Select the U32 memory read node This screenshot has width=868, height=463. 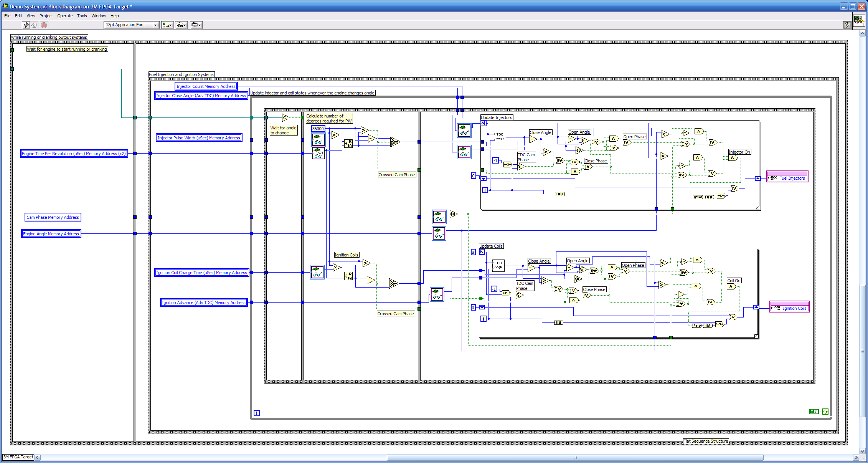tap(318, 153)
